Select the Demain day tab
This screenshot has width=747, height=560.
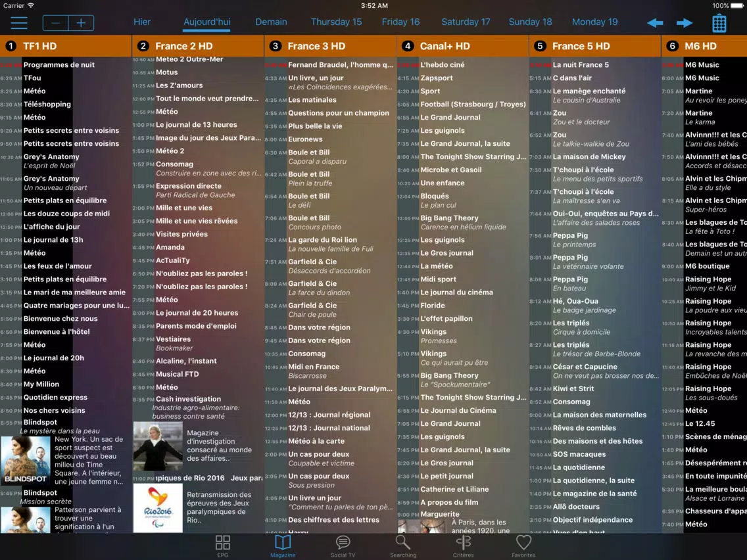[x=271, y=22]
